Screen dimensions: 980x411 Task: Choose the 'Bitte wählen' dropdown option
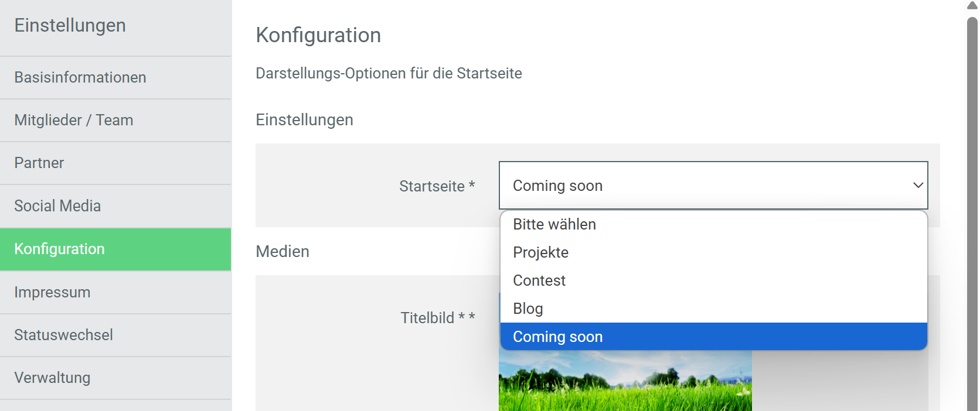pos(554,224)
